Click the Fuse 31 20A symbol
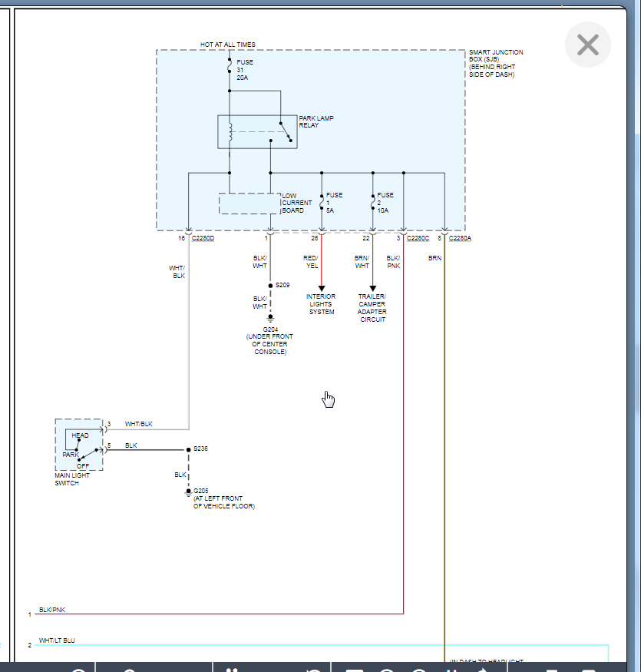Screen dimensions: 641x672 [x=230, y=65]
